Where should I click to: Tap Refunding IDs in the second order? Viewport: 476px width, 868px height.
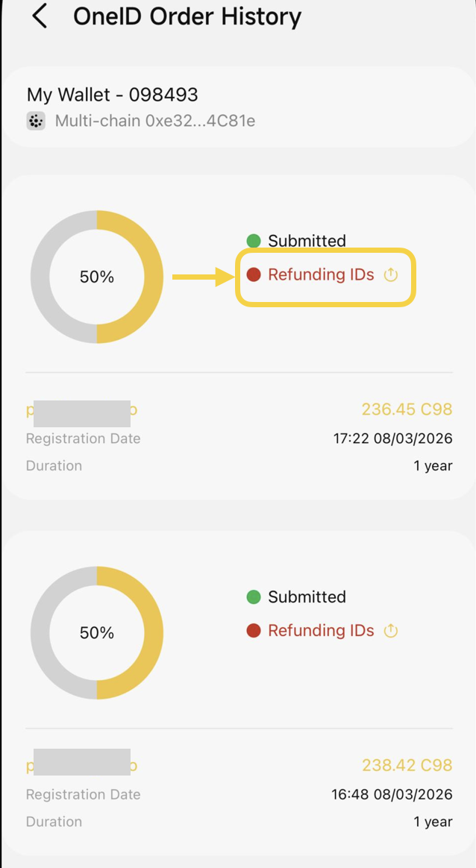[x=321, y=631]
